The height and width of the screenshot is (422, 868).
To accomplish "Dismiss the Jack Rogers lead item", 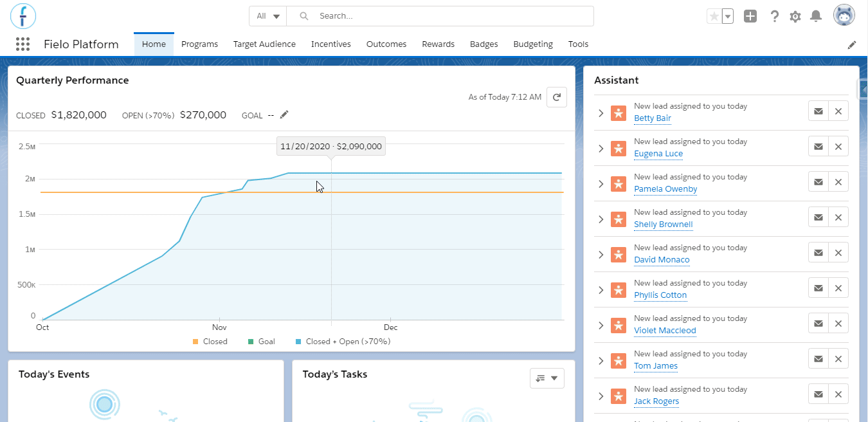I will point(838,394).
